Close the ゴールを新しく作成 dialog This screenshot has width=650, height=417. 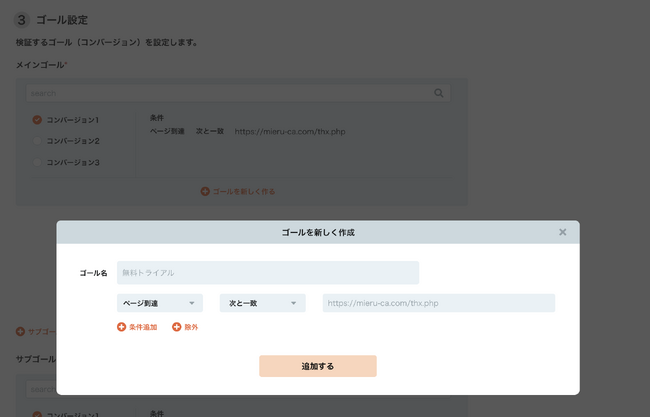(x=562, y=232)
